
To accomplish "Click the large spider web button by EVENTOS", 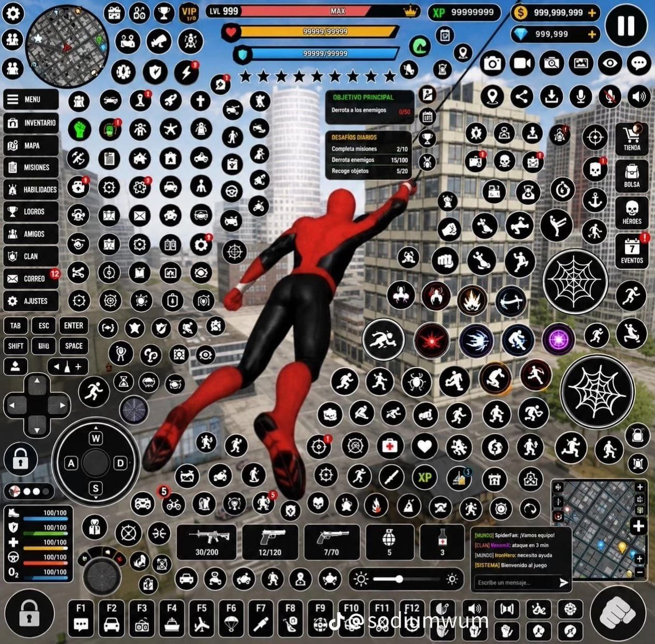I will click(x=575, y=281).
